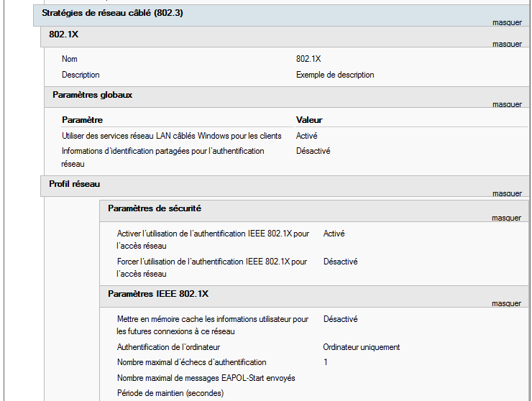Click masquer link beside Profil réseau

507,193
